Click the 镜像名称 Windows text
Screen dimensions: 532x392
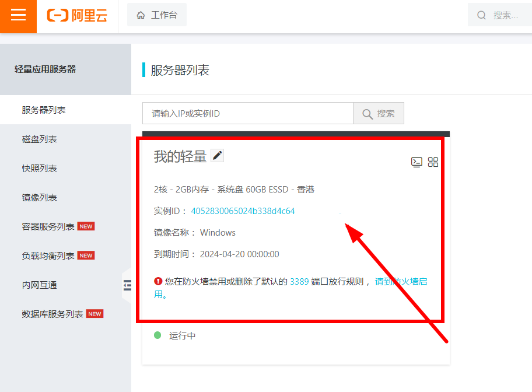coord(195,233)
